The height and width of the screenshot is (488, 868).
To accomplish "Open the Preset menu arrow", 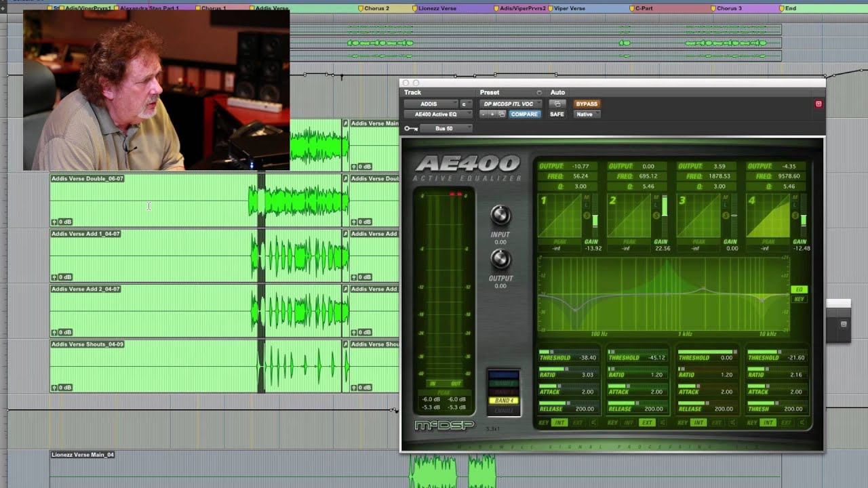I will coord(539,93).
